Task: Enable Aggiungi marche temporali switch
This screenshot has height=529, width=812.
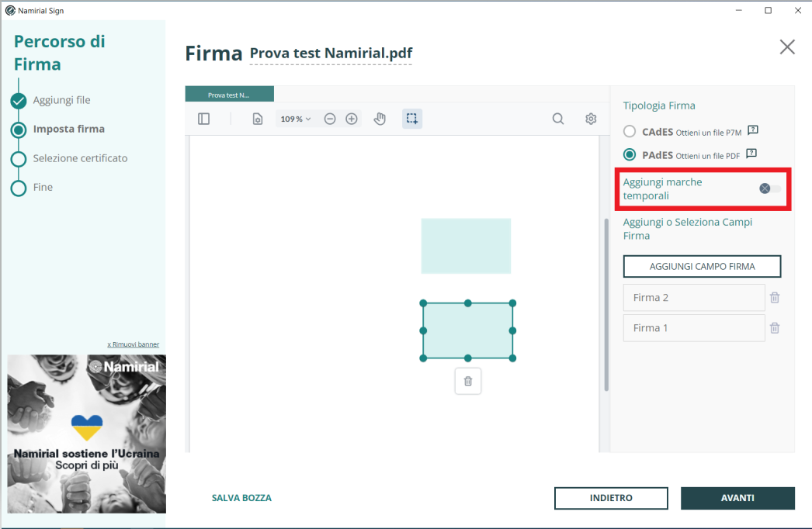Action: pos(769,188)
